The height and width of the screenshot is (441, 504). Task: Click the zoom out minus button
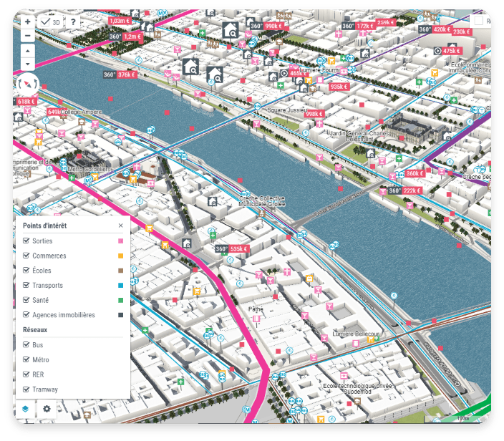[27, 35]
